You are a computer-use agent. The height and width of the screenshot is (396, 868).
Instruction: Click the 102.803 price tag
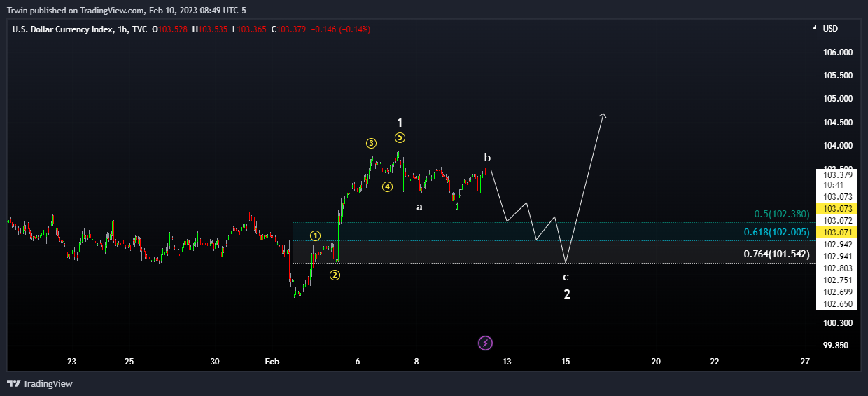click(x=837, y=268)
